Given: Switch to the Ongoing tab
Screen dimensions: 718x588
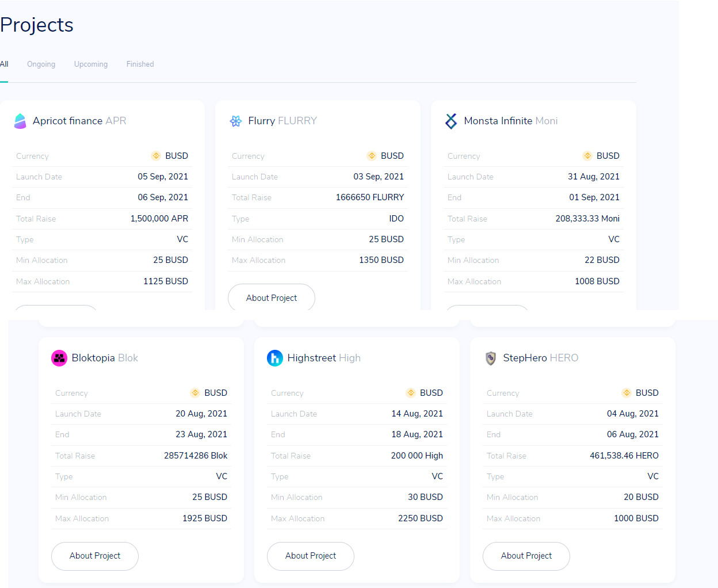Looking at the screenshot, I should point(41,64).
